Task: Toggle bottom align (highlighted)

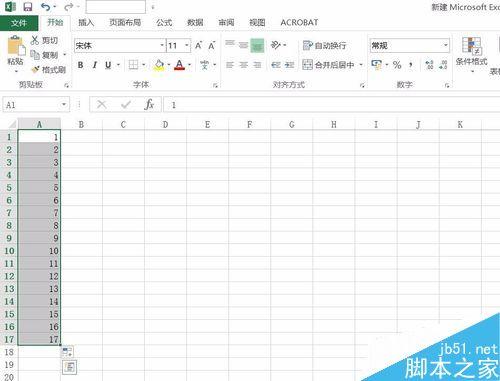Action: click(x=257, y=45)
